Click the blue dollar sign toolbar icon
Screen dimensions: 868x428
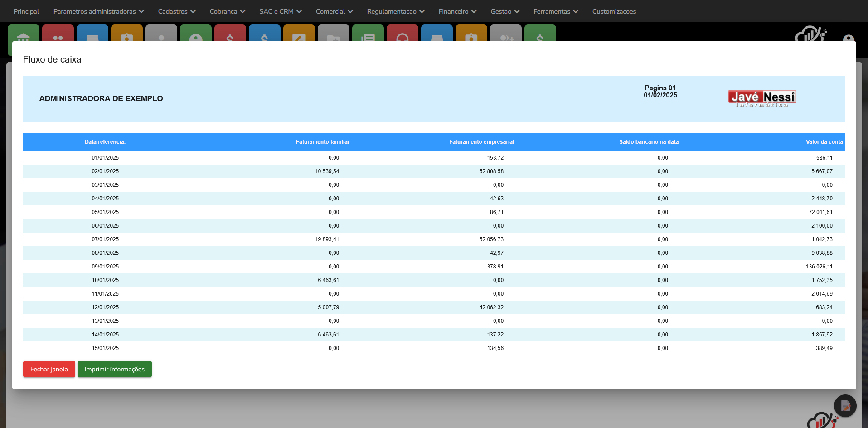click(x=264, y=34)
